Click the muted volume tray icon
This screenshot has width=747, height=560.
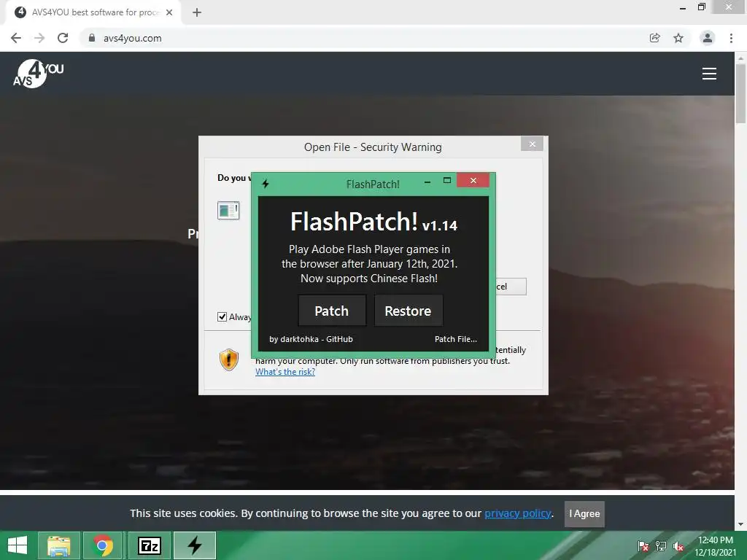click(678, 546)
